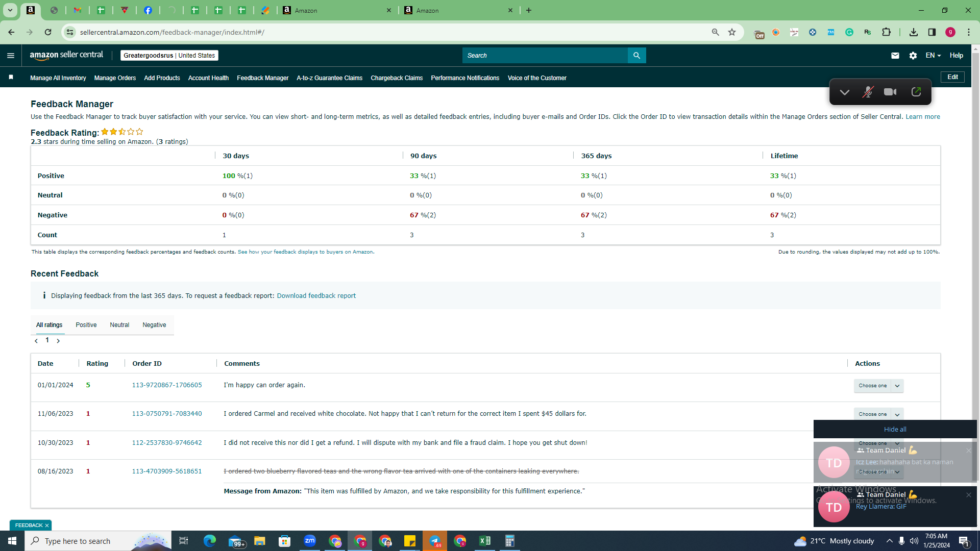Click the bookmark icon beside Manage All Inventory

pyautogui.click(x=11, y=77)
